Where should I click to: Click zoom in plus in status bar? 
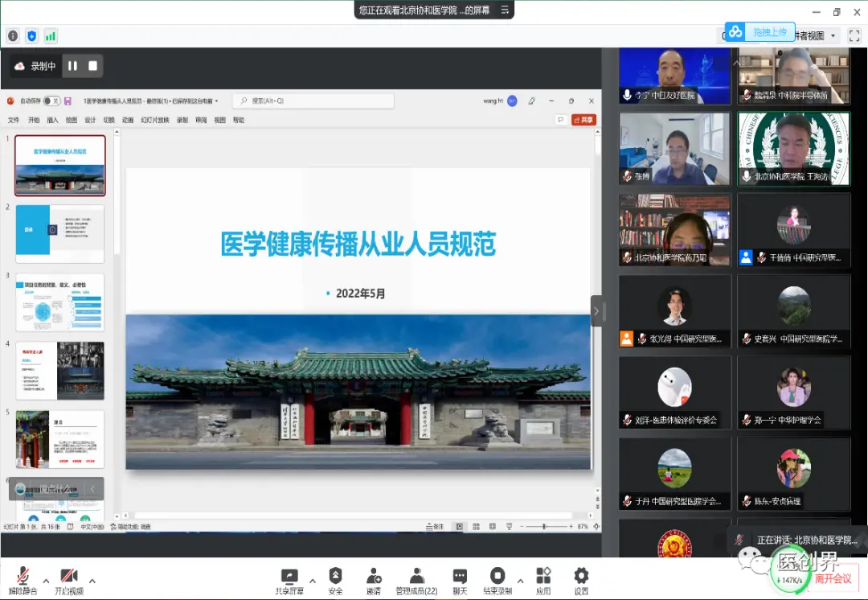pyautogui.click(x=571, y=526)
